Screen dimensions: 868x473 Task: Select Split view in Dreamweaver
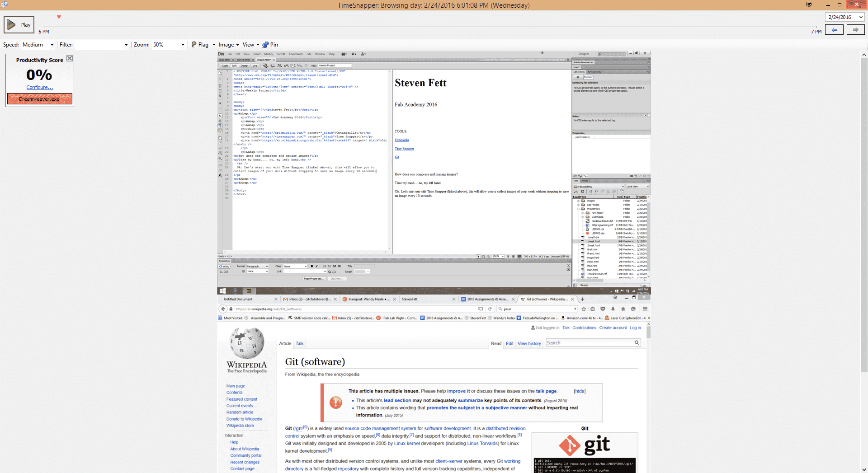tap(234, 66)
